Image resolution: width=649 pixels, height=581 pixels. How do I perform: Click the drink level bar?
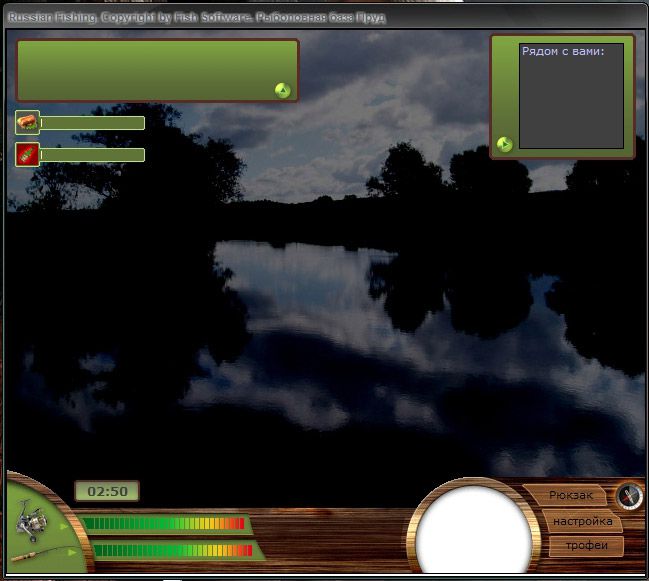(x=92, y=155)
